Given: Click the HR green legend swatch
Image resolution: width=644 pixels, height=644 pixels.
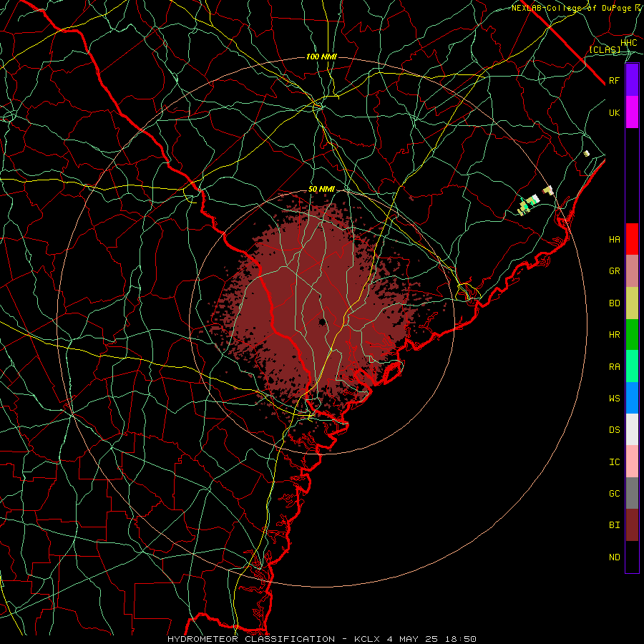Looking at the screenshot, I should tap(632, 335).
